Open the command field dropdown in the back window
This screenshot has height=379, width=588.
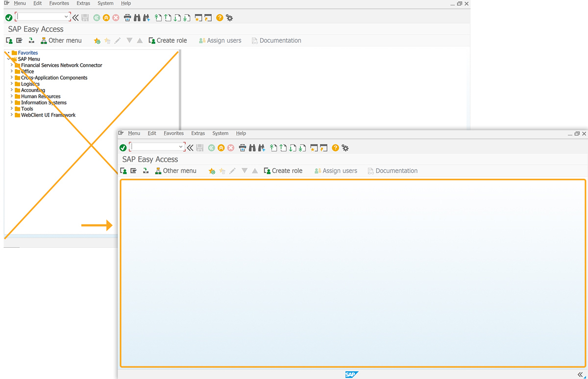(67, 17)
